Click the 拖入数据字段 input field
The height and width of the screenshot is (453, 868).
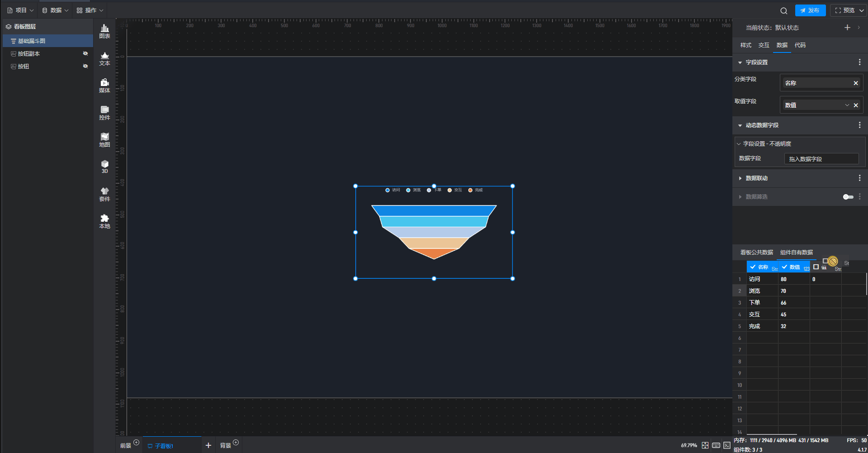pyautogui.click(x=821, y=159)
